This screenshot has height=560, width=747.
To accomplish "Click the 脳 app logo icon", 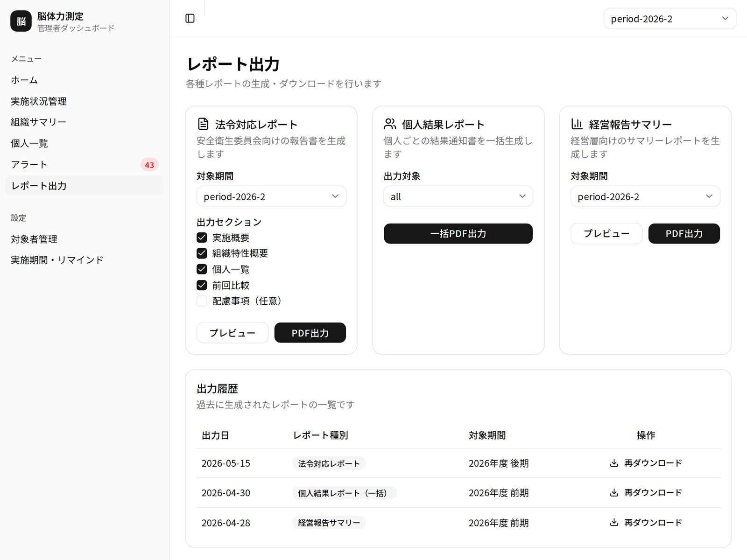I will pyautogui.click(x=21, y=21).
